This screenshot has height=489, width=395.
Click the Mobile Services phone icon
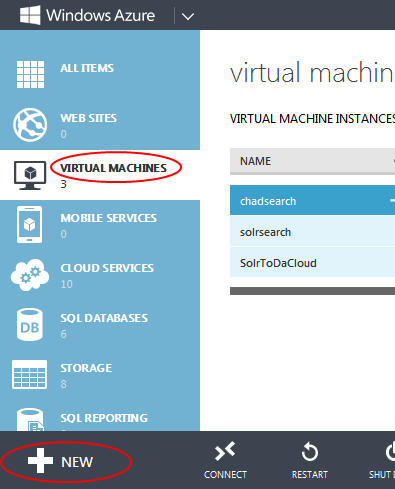point(29,224)
